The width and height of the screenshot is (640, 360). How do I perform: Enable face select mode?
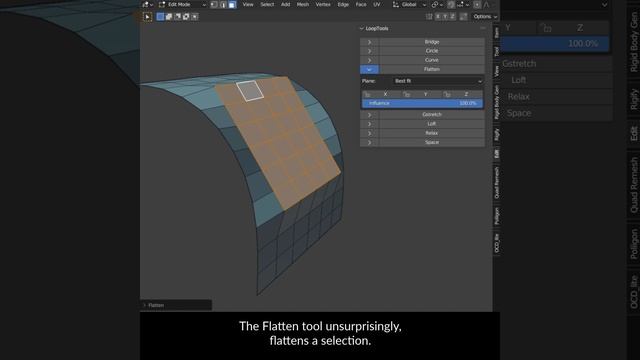click(x=232, y=4)
